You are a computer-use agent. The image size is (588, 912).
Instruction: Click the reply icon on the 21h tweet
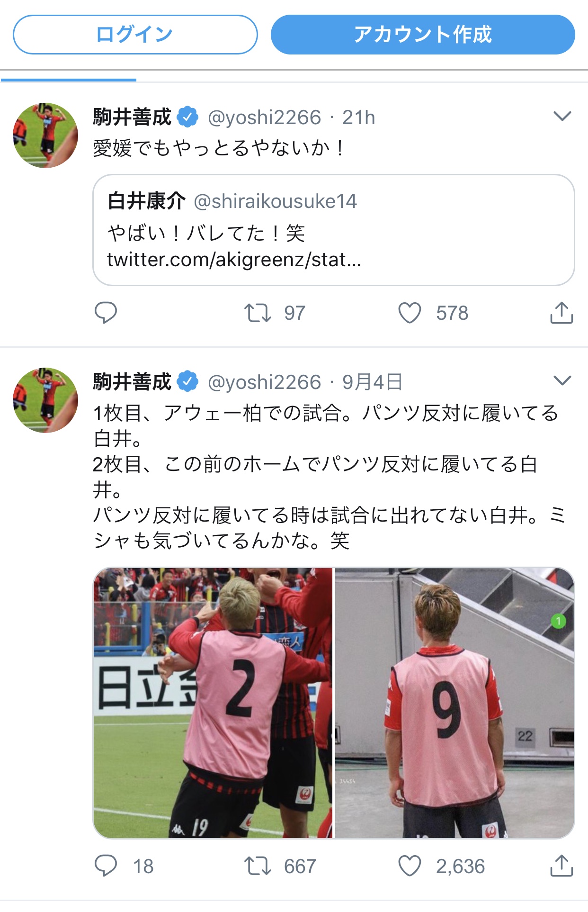coord(106,313)
